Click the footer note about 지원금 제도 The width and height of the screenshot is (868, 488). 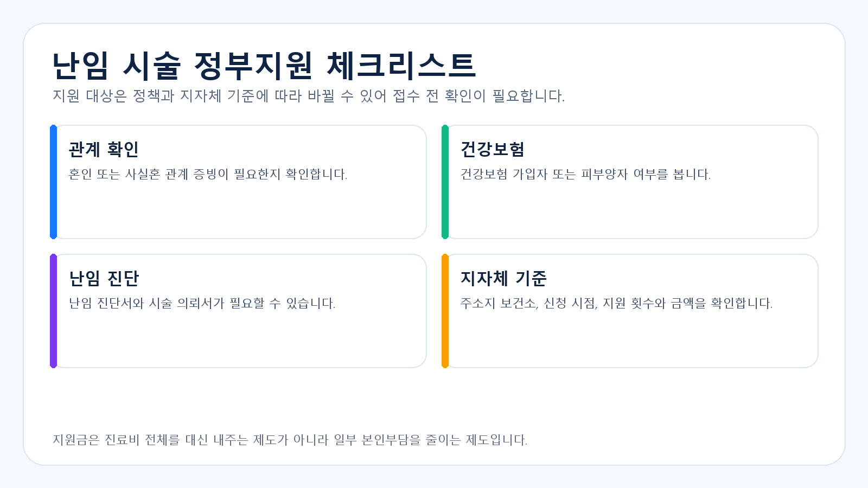coord(290,440)
